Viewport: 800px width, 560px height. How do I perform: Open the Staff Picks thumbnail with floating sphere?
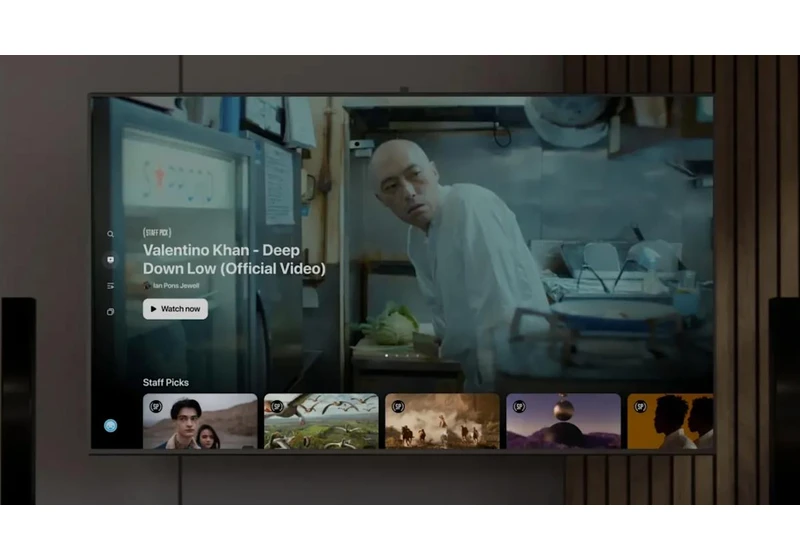(x=563, y=421)
